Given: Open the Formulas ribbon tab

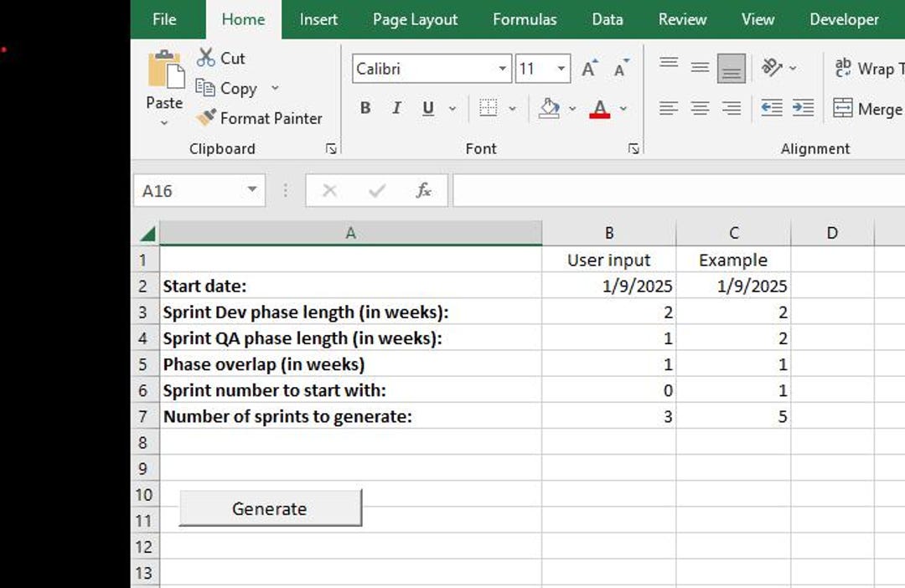Looking at the screenshot, I should click(x=525, y=18).
